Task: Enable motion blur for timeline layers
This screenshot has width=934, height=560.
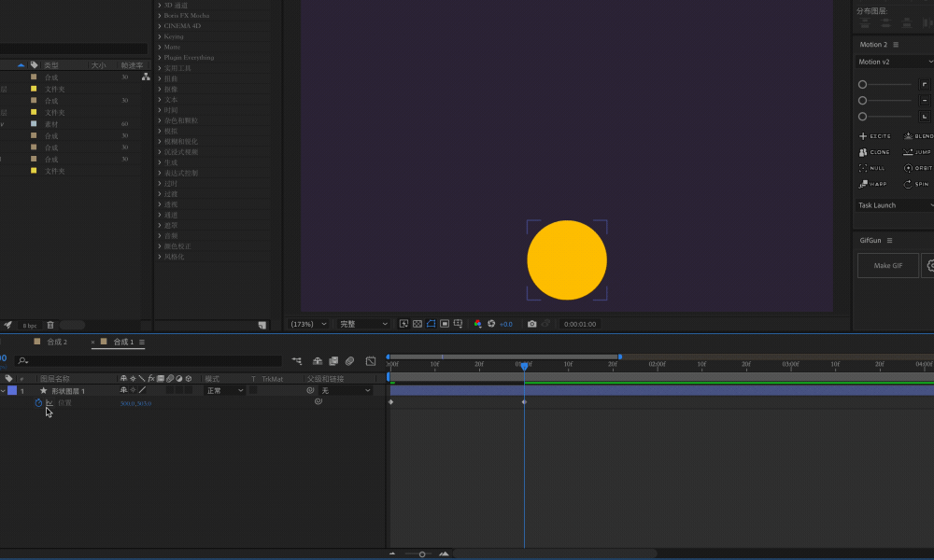Action: tap(349, 360)
